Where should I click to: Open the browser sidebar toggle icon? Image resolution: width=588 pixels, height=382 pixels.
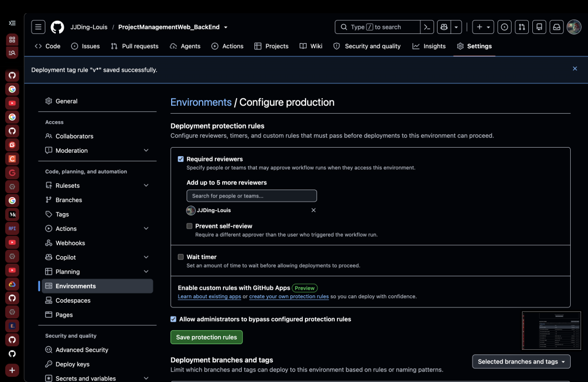[x=12, y=24]
